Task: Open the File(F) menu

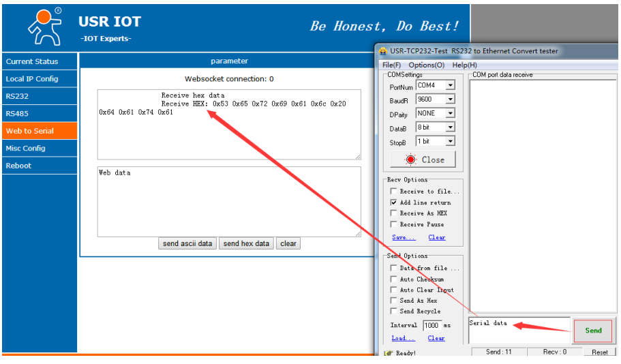Action: 391,65
